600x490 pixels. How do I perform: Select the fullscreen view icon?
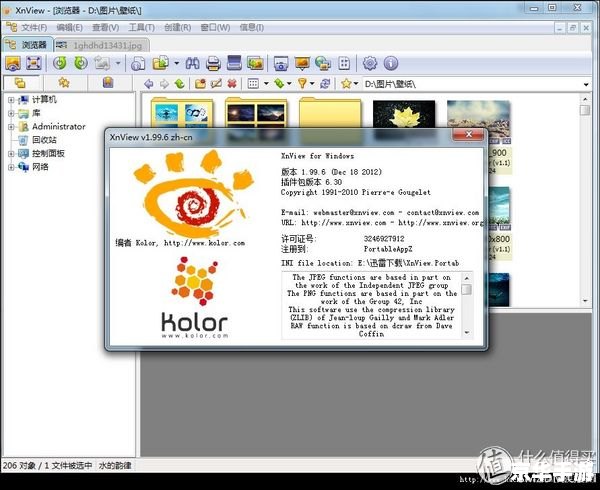click(x=34, y=63)
